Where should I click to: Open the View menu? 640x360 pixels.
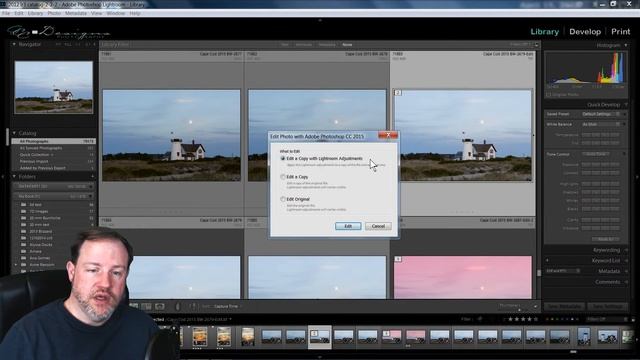96,13
